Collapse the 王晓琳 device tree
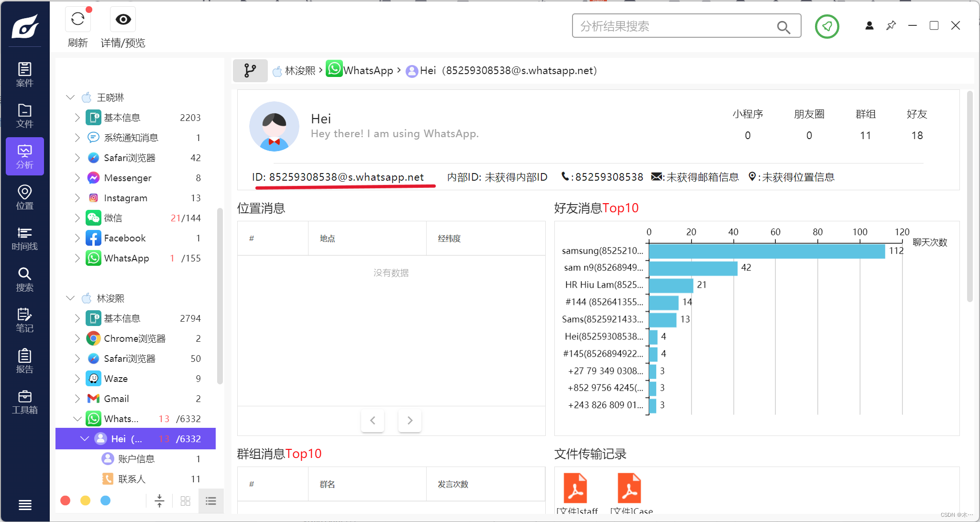 tap(70, 98)
